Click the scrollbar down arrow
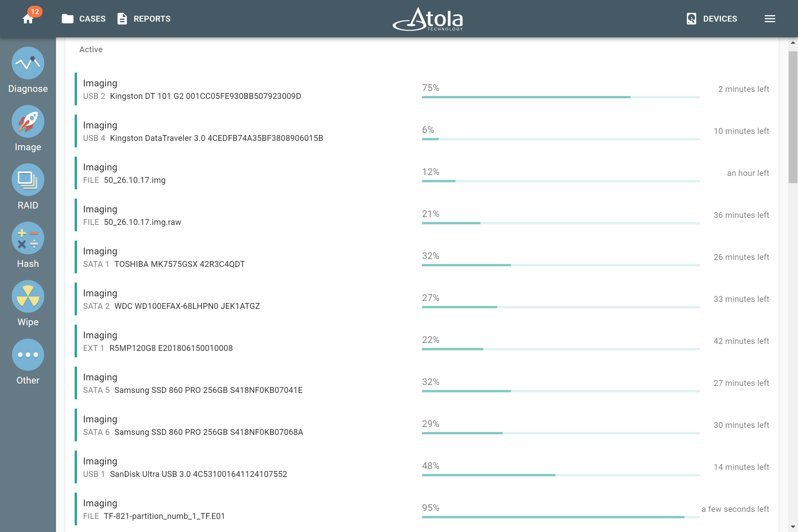Viewport: 798px width, 532px height. click(x=793, y=527)
